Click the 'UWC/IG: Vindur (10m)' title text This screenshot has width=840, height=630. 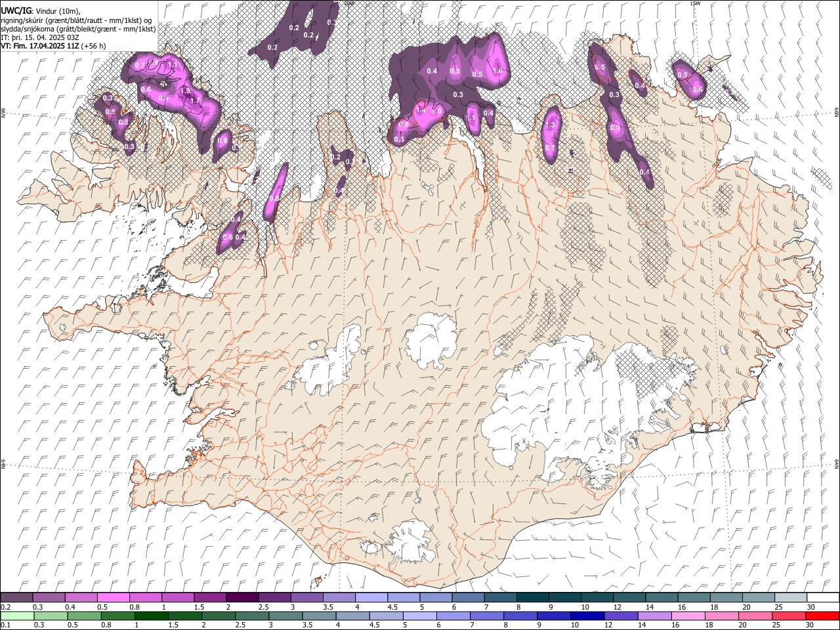click(41, 10)
